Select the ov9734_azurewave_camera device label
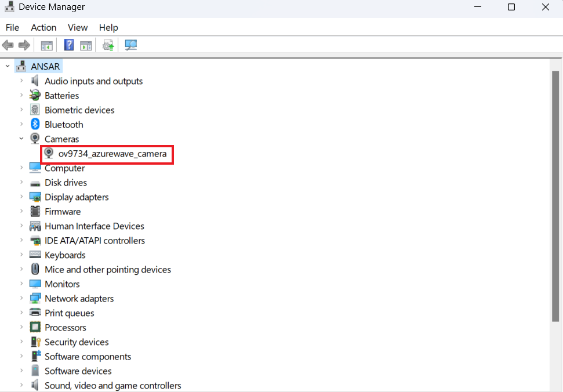The height and width of the screenshot is (392, 563). (x=112, y=154)
